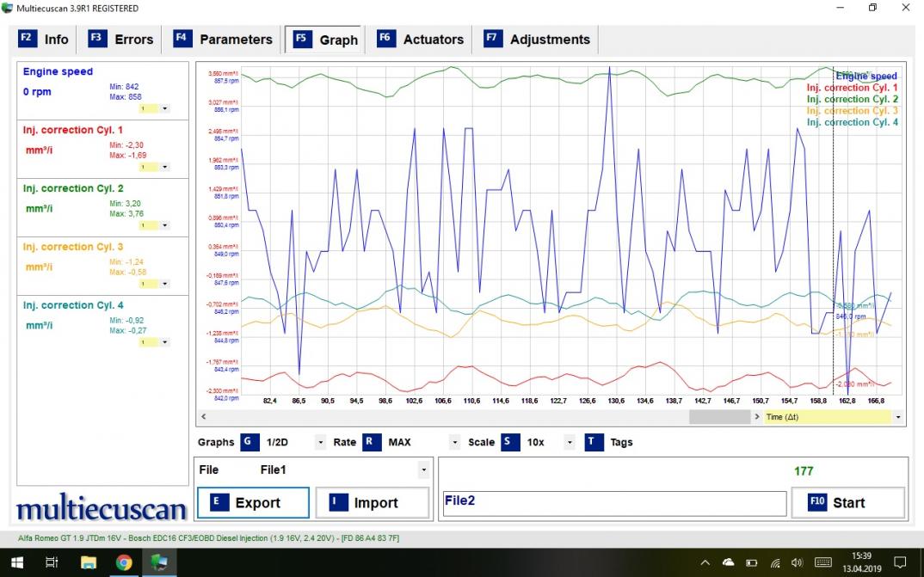Screen dimensions: 924x577
Task: Expand the Rate MAX dropdown
Action: point(454,442)
